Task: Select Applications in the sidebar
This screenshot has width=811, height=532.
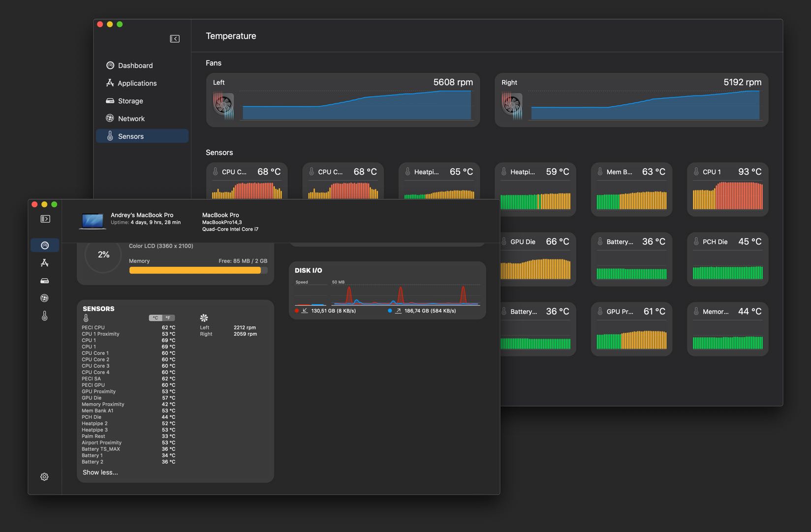Action: tap(137, 83)
